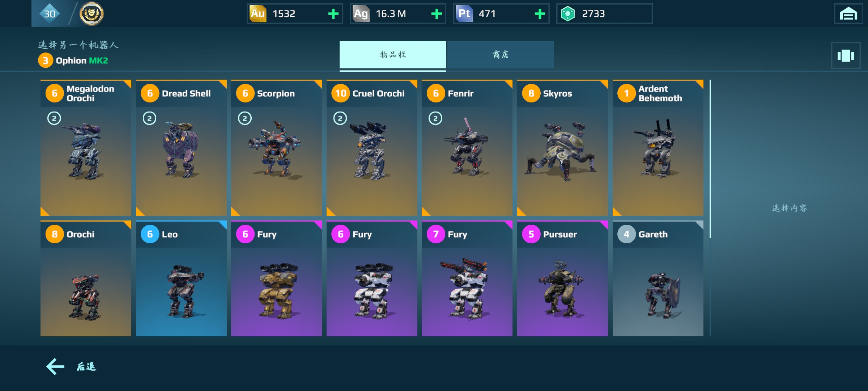Select the 物品栏 tab

point(393,55)
